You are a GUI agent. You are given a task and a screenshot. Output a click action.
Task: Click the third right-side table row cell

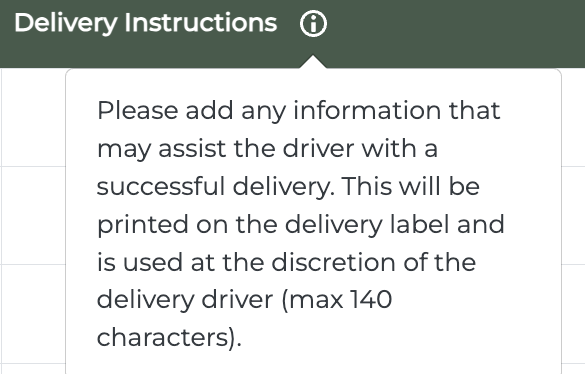(x=573, y=314)
